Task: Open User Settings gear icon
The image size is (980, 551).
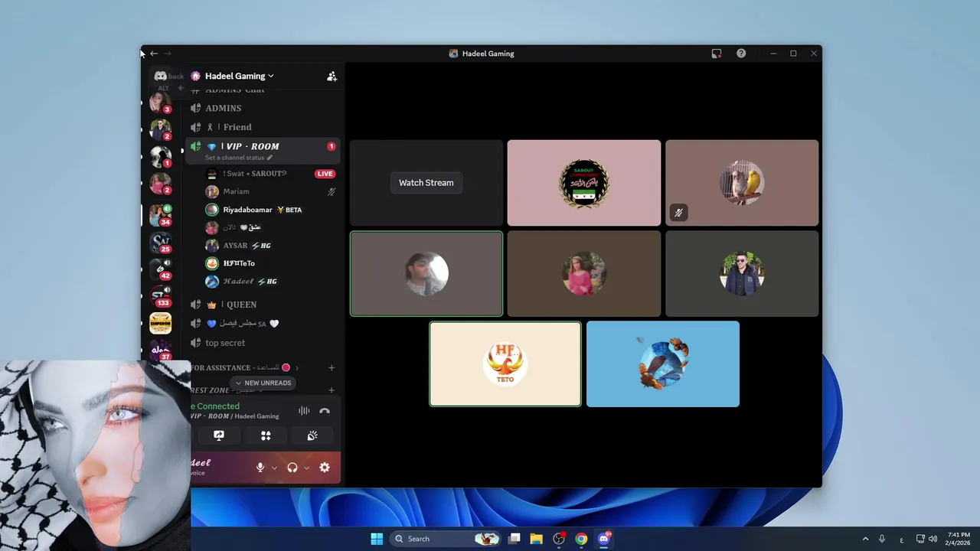Action: [325, 468]
